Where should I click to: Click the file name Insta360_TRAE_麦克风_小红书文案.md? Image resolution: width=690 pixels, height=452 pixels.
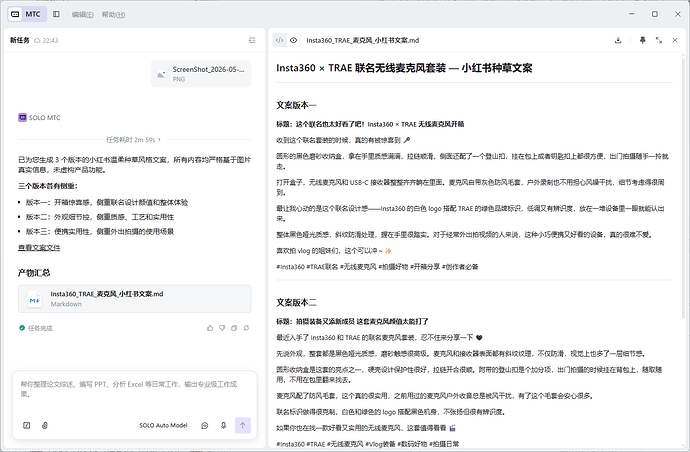pyautogui.click(x=363, y=40)
